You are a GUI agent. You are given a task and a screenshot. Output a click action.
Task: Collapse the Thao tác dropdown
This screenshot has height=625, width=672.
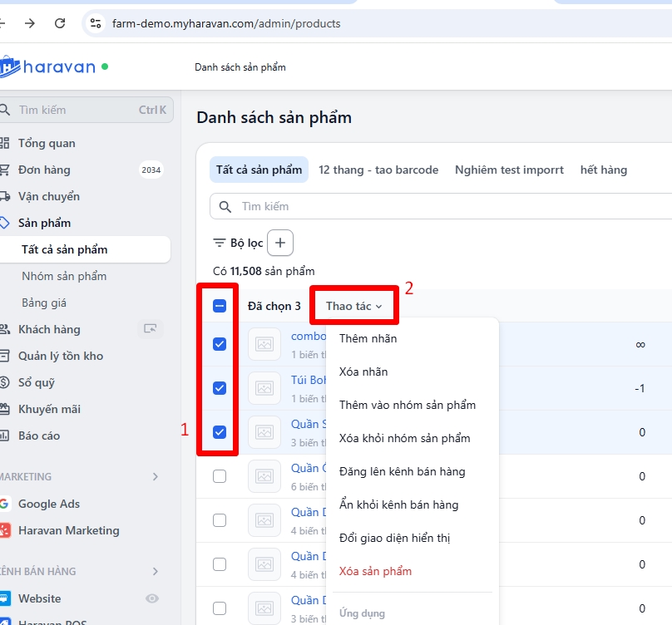tap(353, 306)
